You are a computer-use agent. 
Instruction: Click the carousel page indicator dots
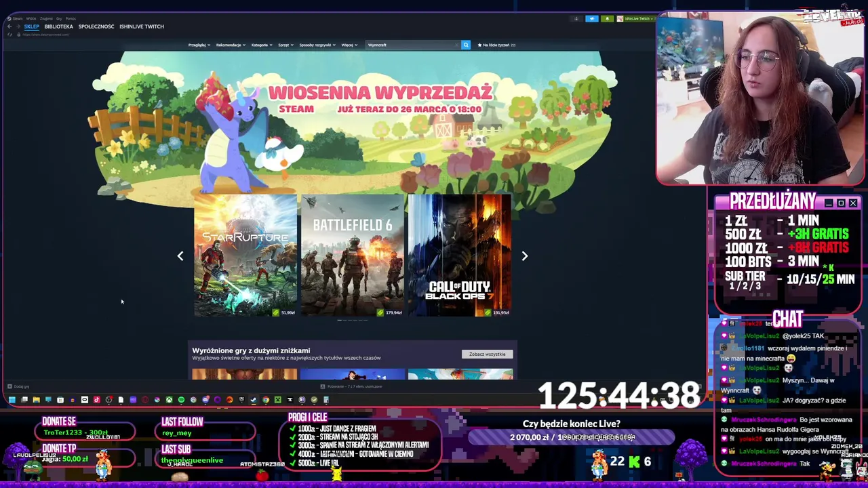click(353, 320)
